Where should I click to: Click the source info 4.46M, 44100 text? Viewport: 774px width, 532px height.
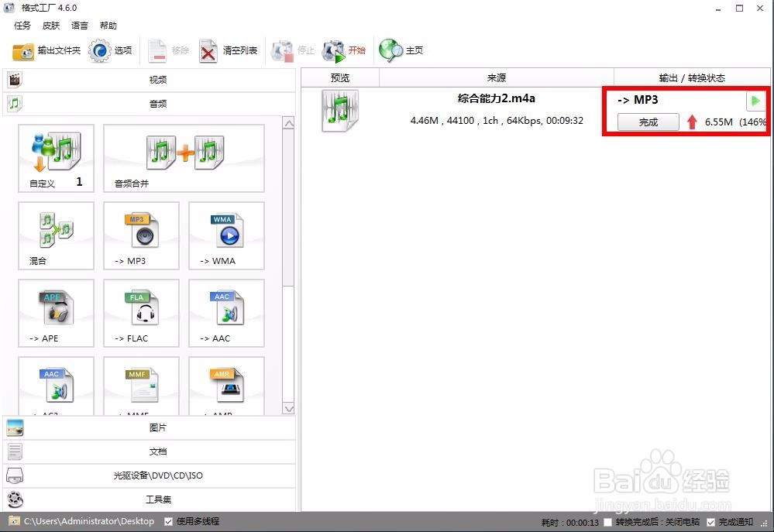(x=497, y=120)
